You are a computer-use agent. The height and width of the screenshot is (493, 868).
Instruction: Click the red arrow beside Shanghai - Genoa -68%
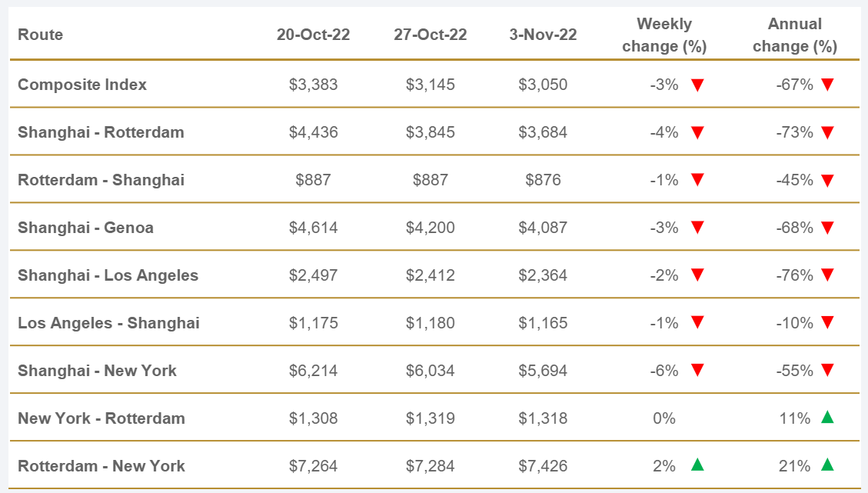[x=827, y=228]
